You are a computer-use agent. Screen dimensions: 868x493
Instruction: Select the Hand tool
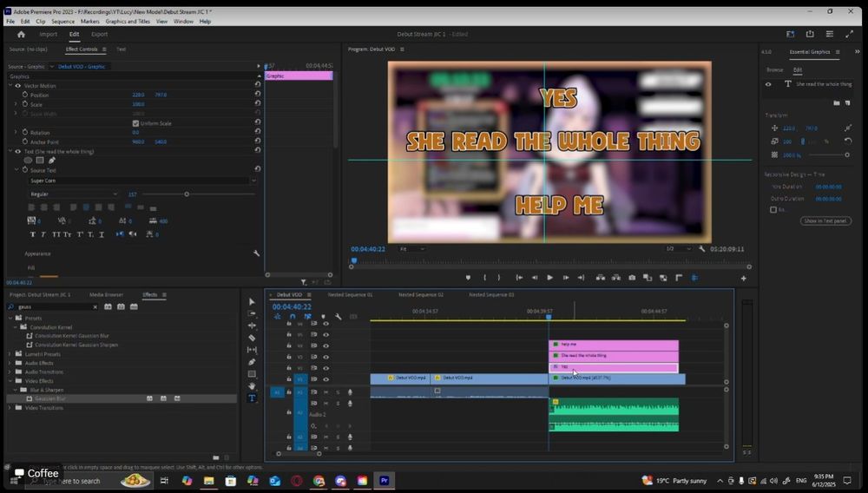[x=252, y=386]
